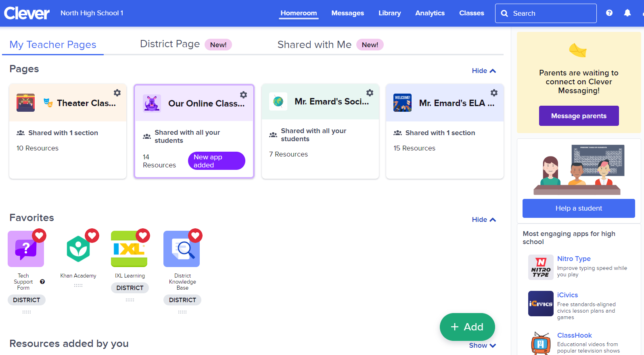Toggle the heart on IXL Learning
Viewport: 644px width, 355px height.
click(x=143, y=236)
